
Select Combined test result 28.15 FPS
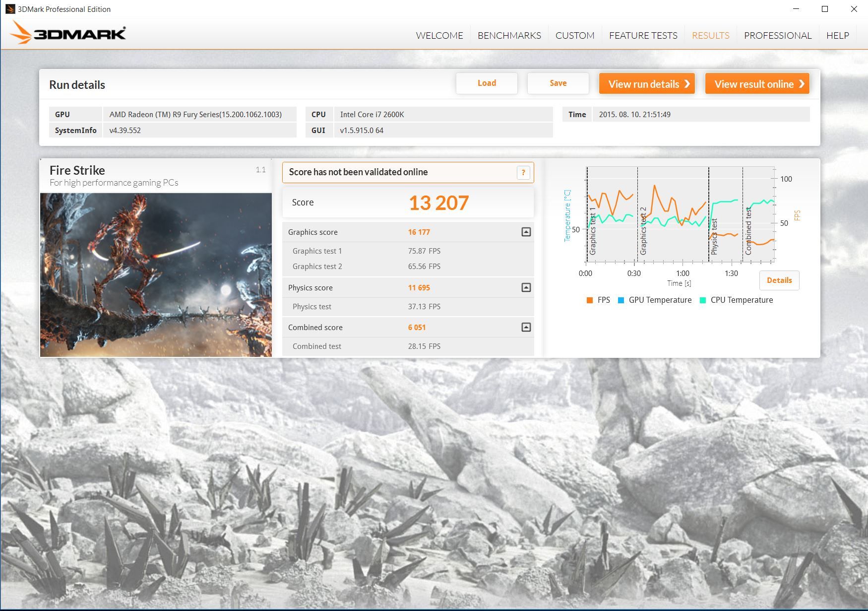[x=424, y=346]
